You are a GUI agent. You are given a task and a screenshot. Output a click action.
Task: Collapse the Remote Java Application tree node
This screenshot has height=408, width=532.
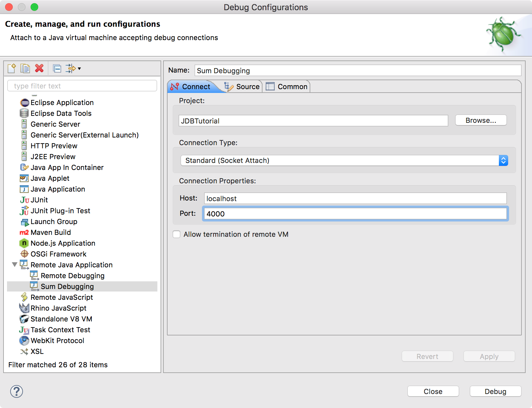[15, 264]
